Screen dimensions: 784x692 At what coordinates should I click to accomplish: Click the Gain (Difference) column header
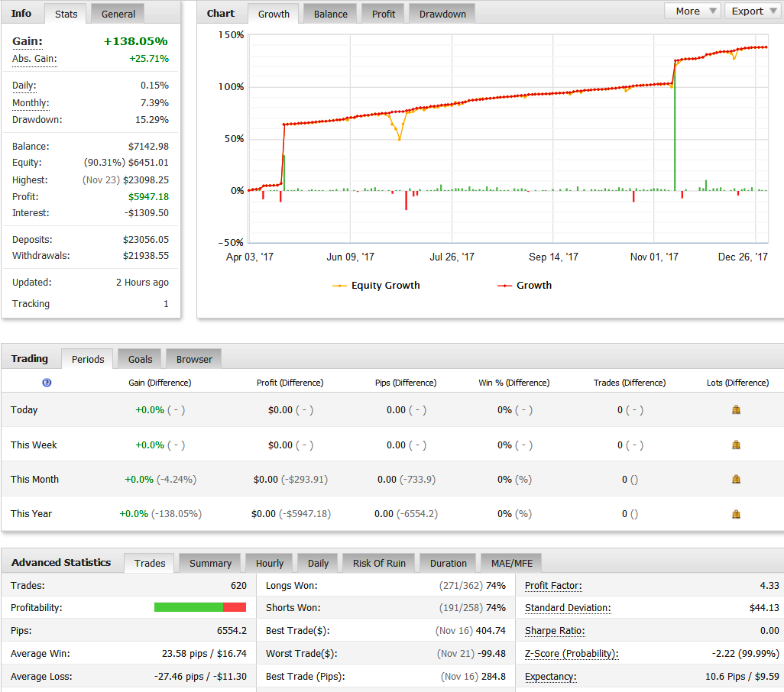click(160, 383)
